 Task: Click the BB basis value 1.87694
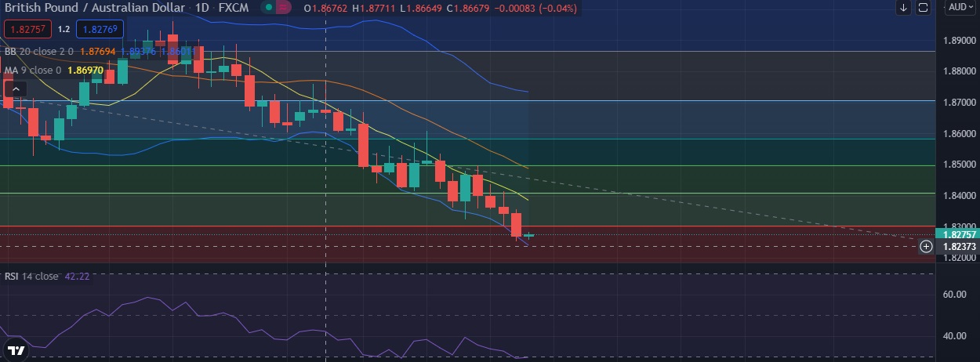click(99, 52)
